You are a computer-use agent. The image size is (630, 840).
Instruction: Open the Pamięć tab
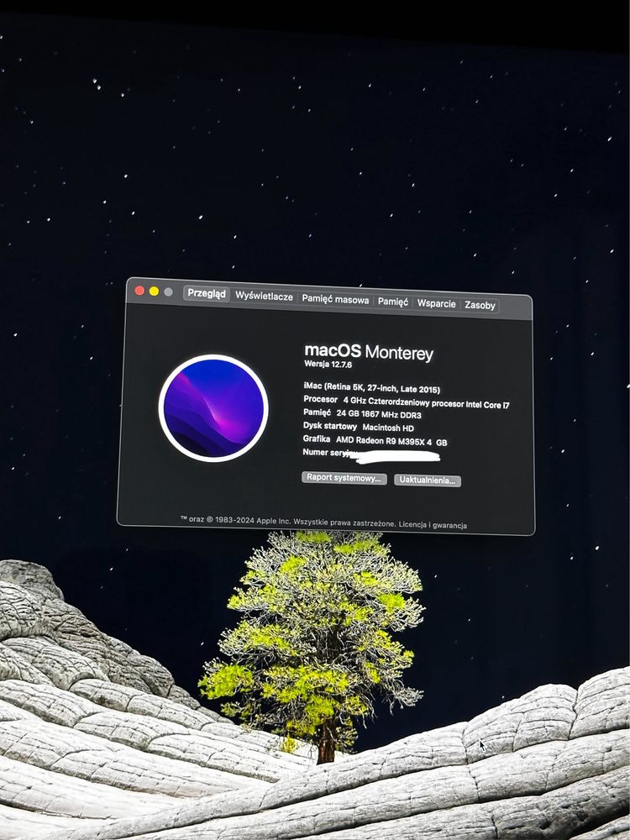(392, 302)
